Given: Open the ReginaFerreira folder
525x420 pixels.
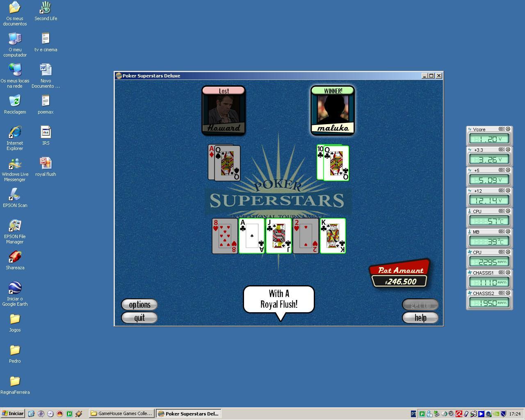Looking at the screenshot, I should 15,385.
